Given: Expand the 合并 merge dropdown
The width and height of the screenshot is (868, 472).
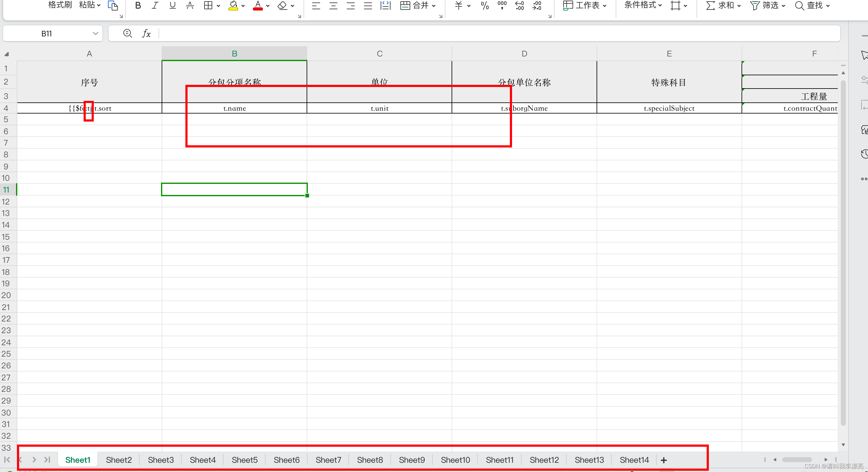Looking at the screenshot, I should pyautogui.click(x=434, y=6).
